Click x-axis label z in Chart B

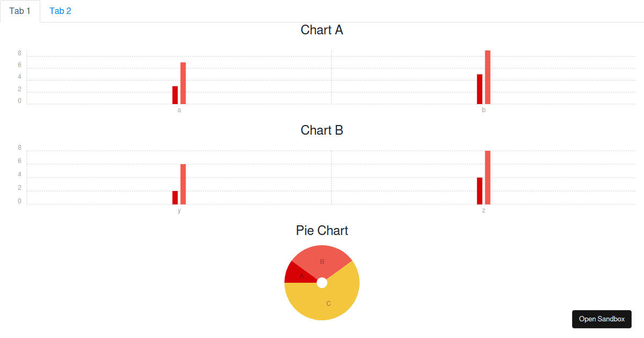pyautogui.click(x=484, y=210)
